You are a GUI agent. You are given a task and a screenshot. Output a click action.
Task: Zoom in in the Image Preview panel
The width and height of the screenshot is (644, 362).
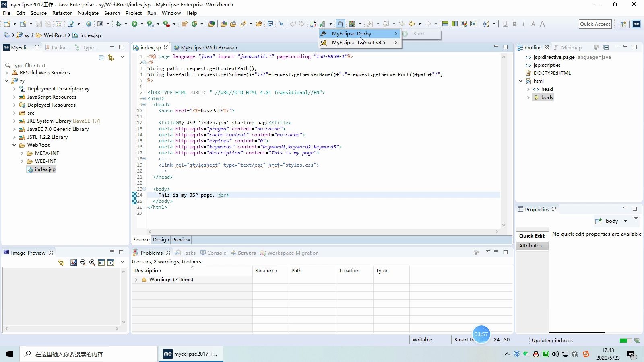[x=92, y=263]
